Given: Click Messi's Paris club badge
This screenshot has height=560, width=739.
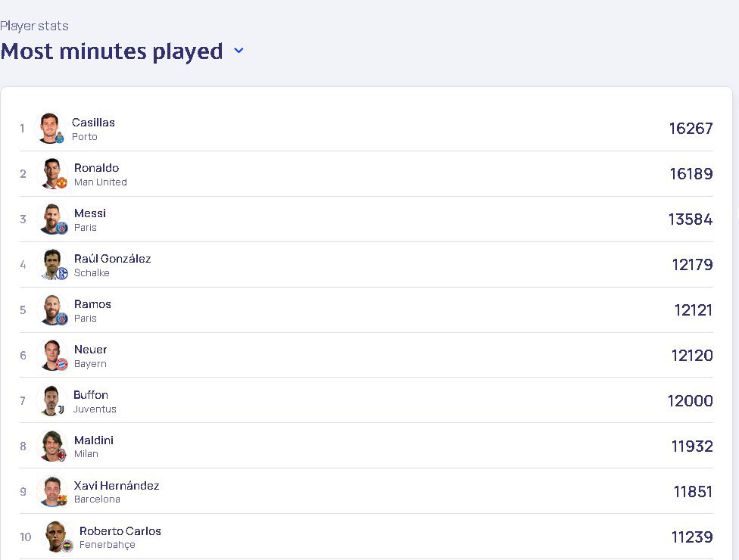Looking at the screenshot, I should click(x=62, y=228).
